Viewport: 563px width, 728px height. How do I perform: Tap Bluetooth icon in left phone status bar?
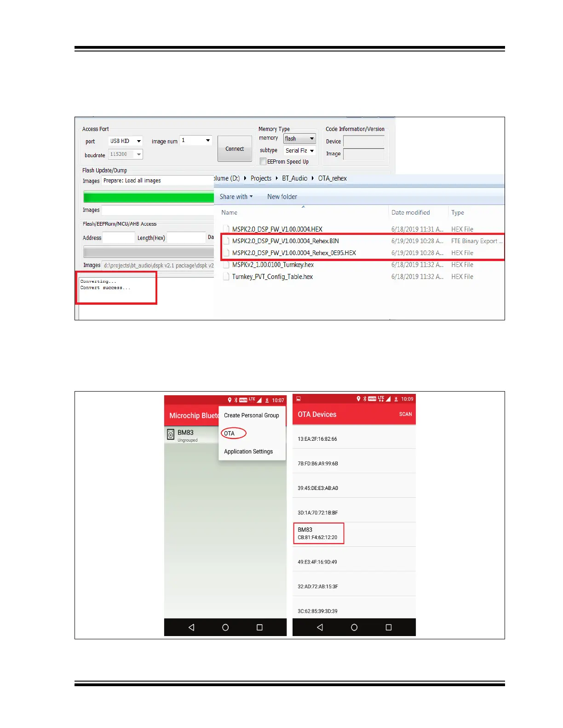point(236,400)
